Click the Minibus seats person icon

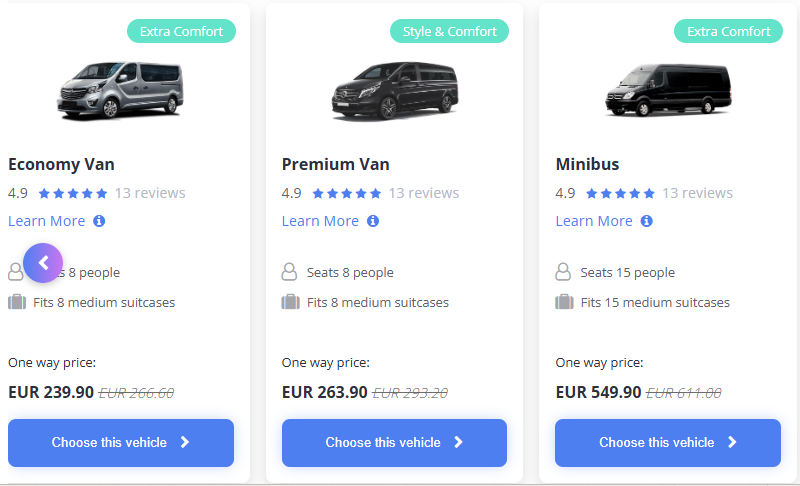tap(563, 272)
